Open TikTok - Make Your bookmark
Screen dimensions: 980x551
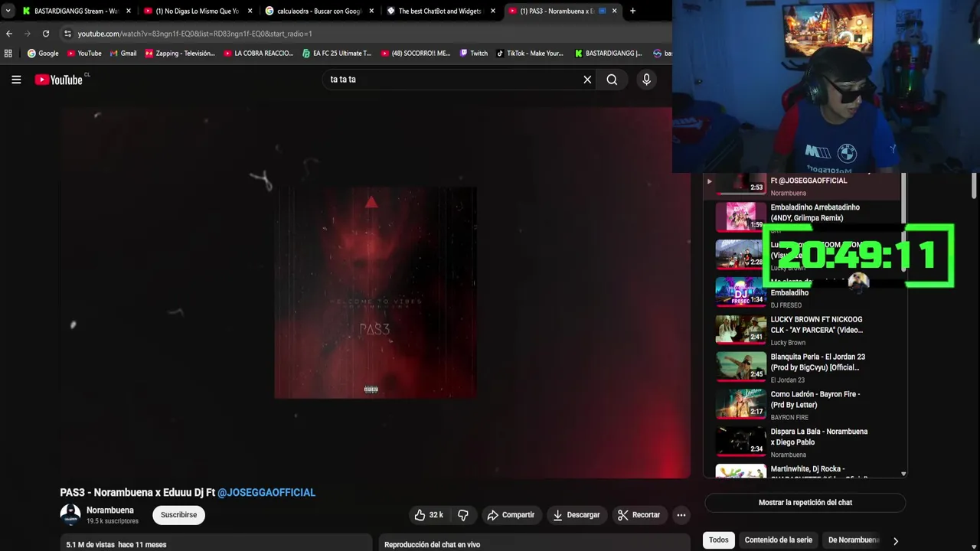[x=530, y=54]
